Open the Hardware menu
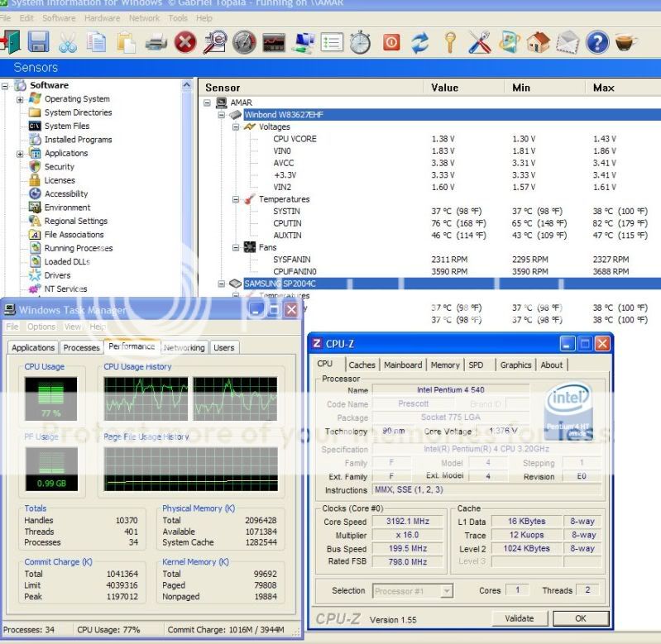The image size is (661, 644). click(102, 18)
